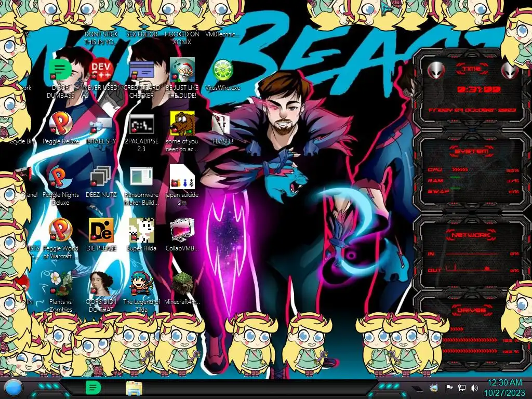This screenshot has width=532, height=399.
Task: Launch Peggle World of Warcraft shortcut
Action: 60,230
